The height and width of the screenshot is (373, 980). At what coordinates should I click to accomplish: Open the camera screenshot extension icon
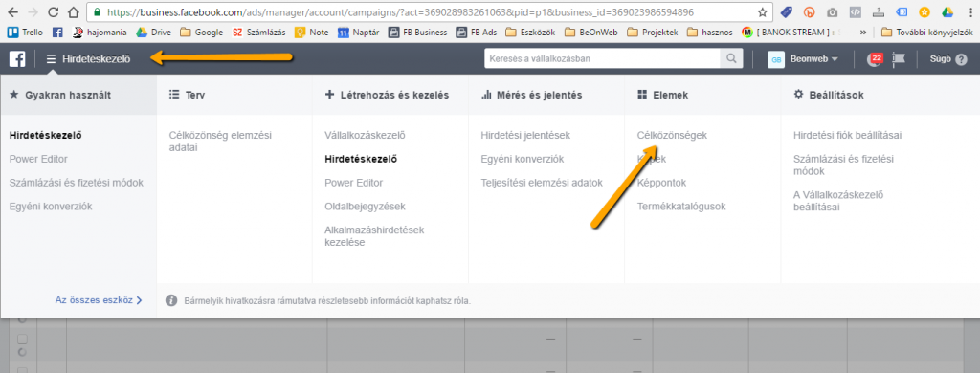tap(832, 11)
